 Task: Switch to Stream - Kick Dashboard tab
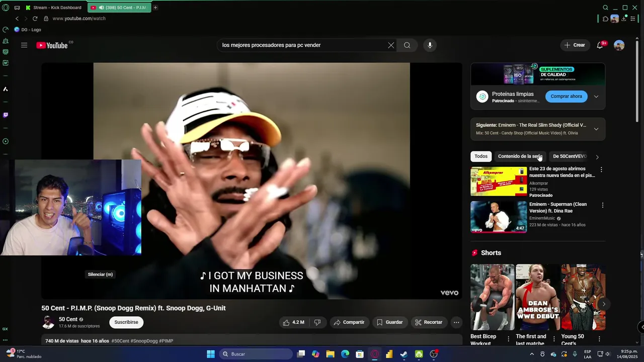click(54, 8)
